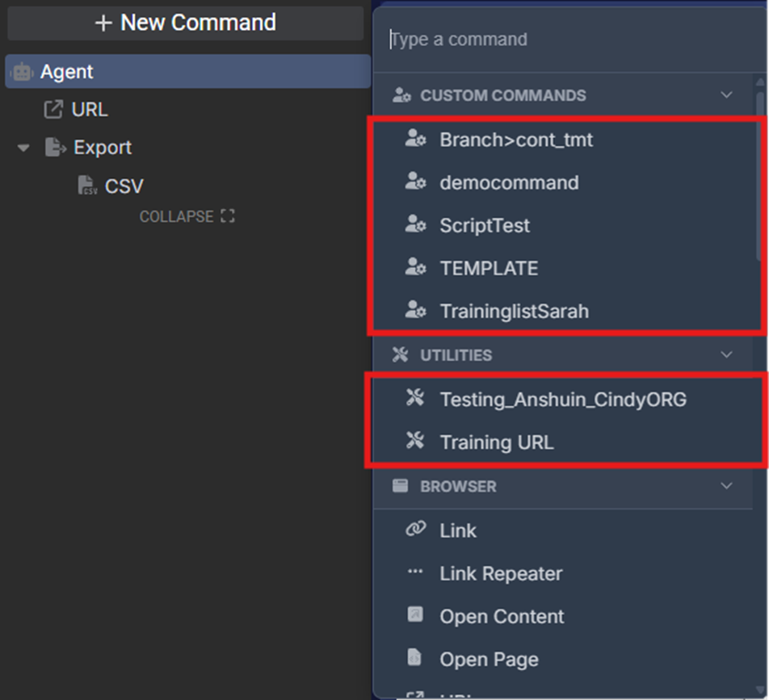Click the CSV file icon

pos(87,187)
